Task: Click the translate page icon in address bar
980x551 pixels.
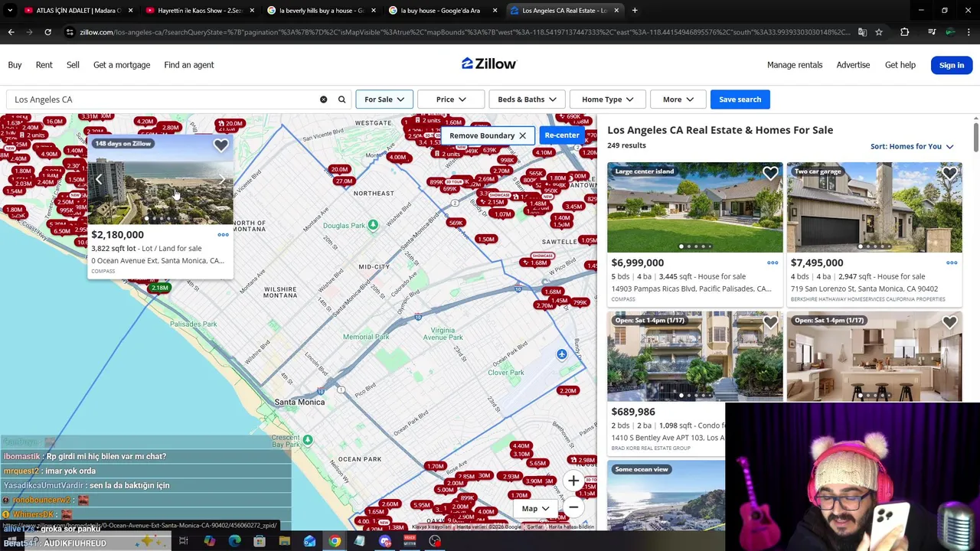Action: 862,32
